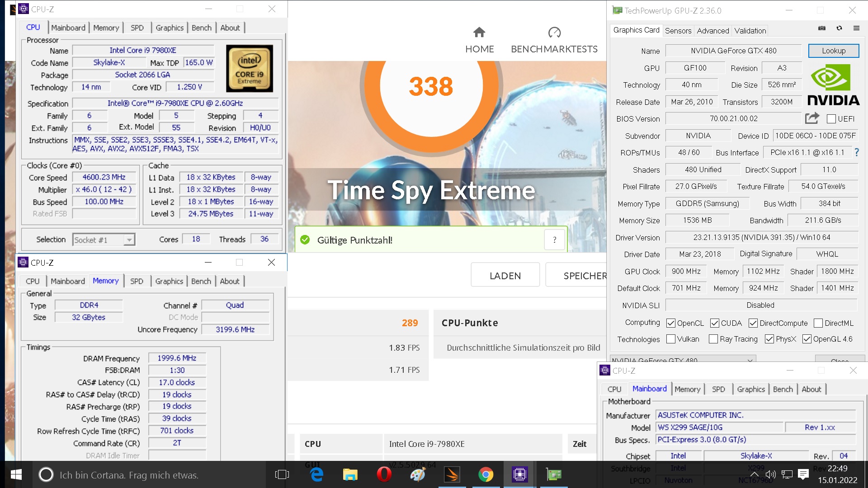Screen dimensions: 868x488
Task: Toggle the PhysX checkbox
Action: click(x=769, y=339)
